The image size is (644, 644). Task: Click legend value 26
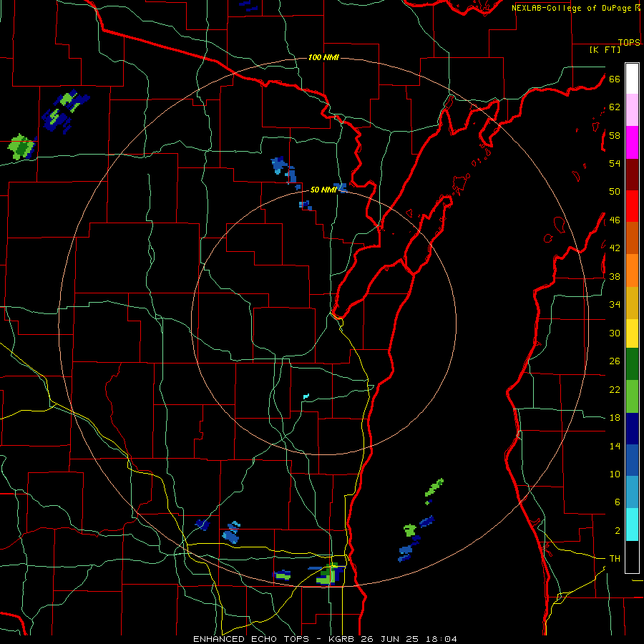(x=615, y=361)
